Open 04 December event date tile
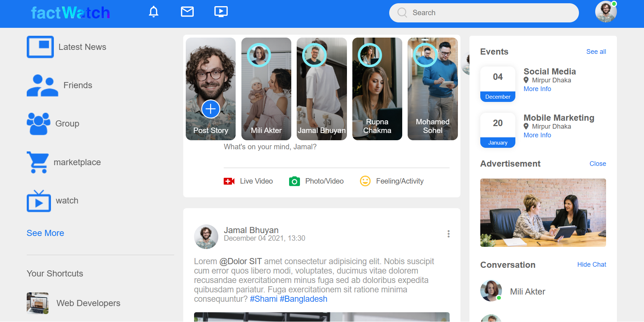644x322 pixels. pos(498,84)
